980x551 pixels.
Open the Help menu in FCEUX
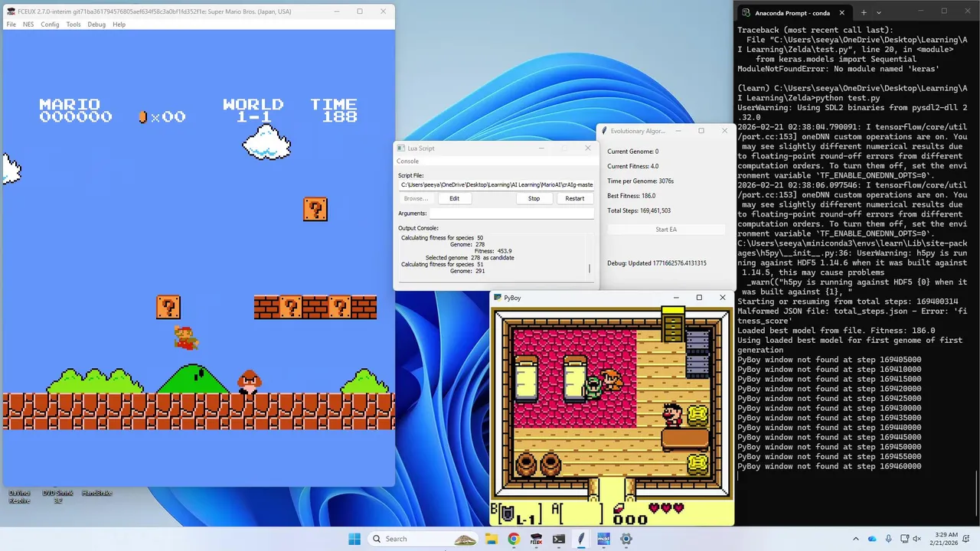point(119,24)
